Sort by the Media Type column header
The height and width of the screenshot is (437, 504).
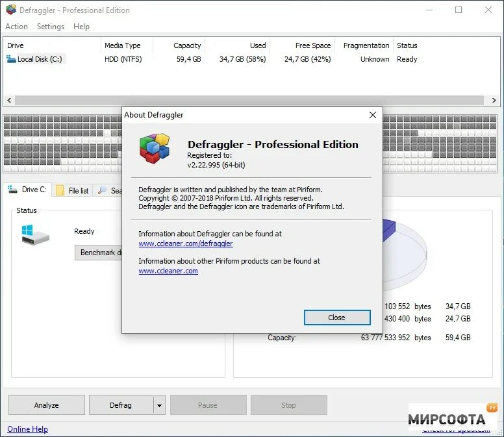[x=127, y=45]
